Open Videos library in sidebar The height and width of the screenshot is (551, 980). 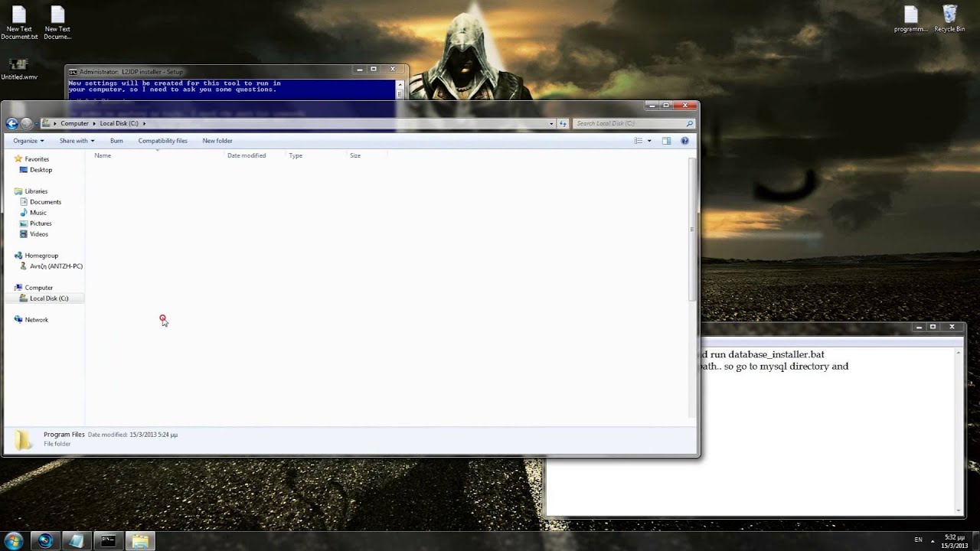point(39,234)
